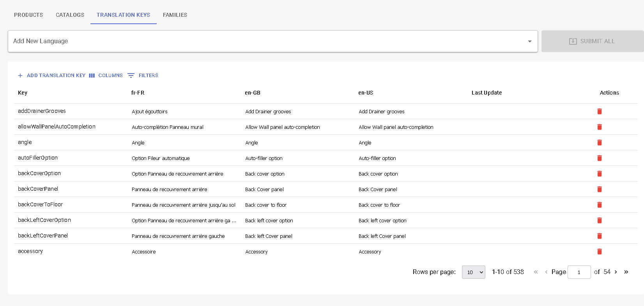Screen dimensions: 644x306
Task: Click the fr-FR 'Accessoire' cell
Action: tap(144, 252)
